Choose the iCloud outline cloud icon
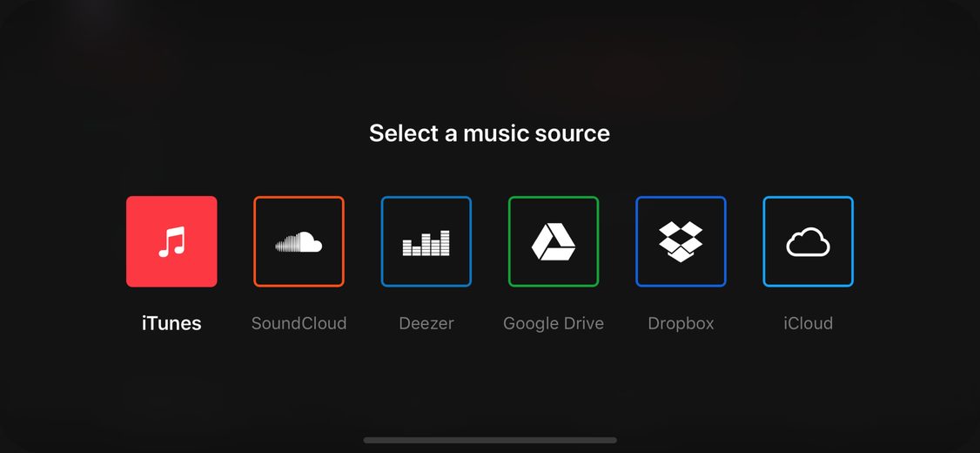The image size is (980, 453). coord(809,241)
